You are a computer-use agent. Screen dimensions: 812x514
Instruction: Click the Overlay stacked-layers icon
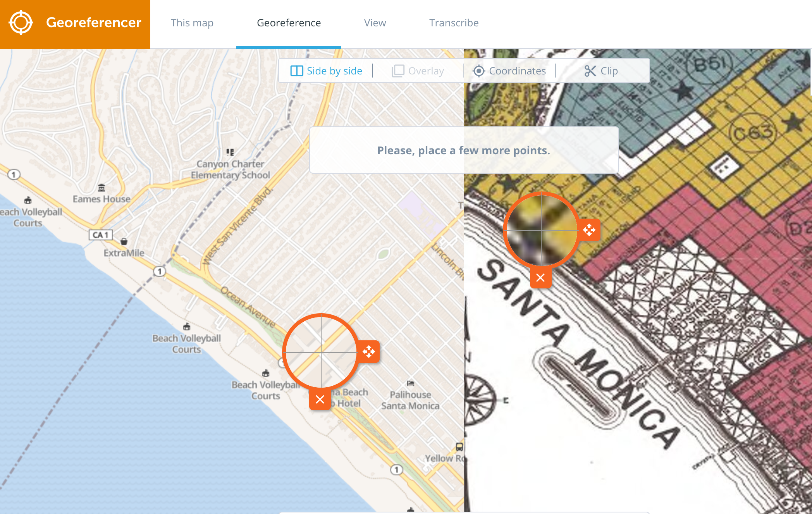click(398, 71)
